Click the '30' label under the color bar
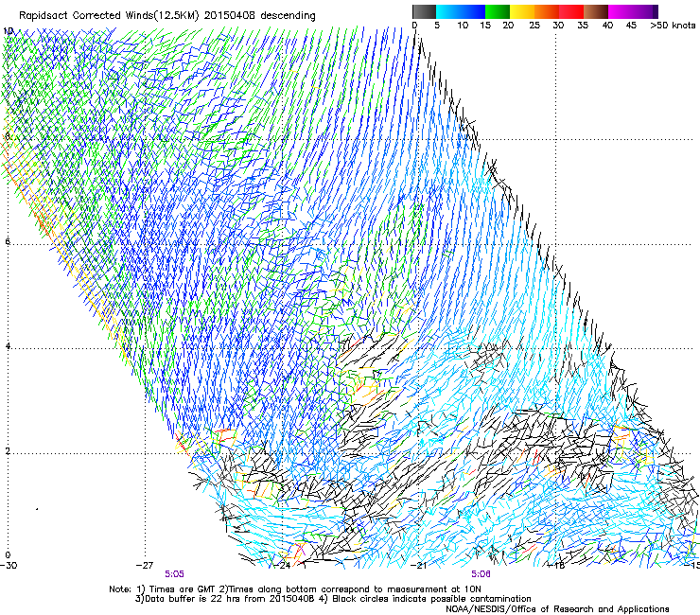This screenshot has width=700, height=615. point(558,26)
